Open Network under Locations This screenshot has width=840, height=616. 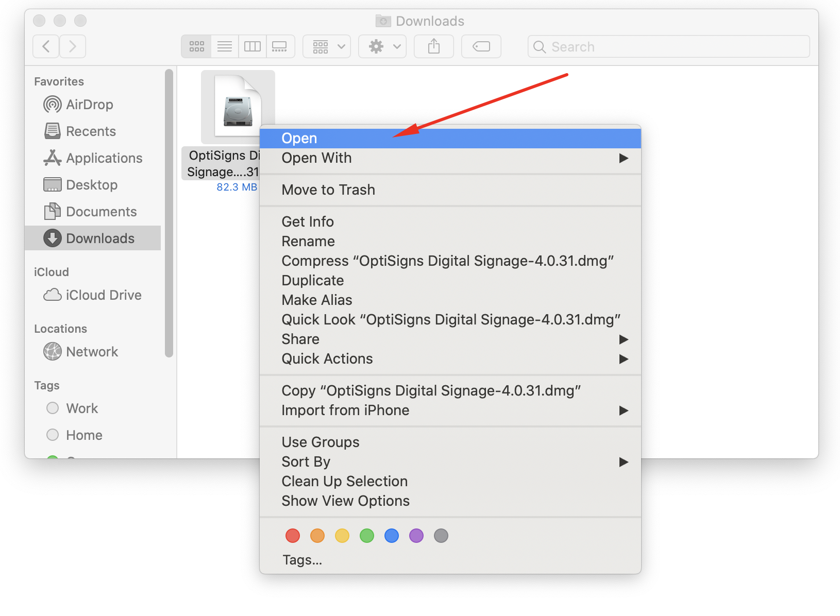point(92,351)
